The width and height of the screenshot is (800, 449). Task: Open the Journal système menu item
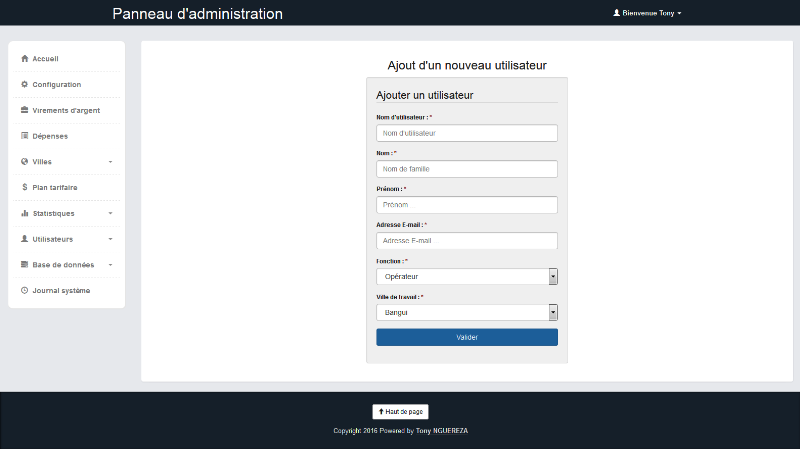pos(61,290)
